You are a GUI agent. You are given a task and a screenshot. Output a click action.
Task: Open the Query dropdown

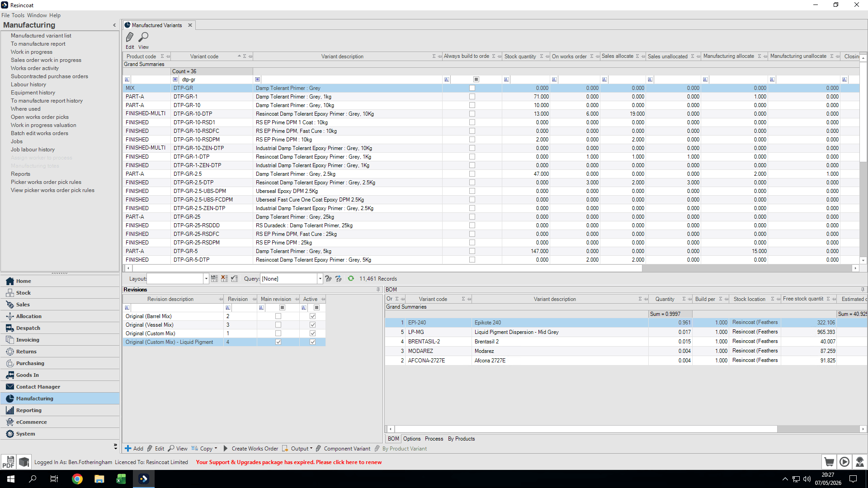coord(320,279)
